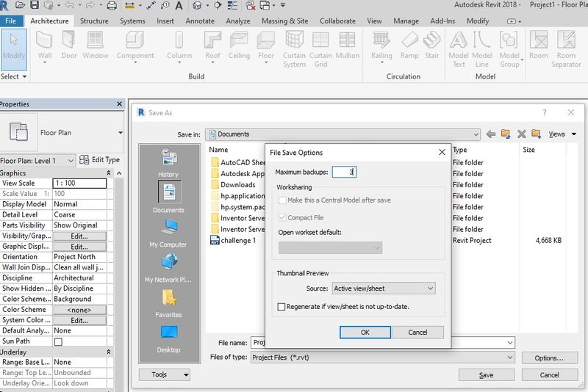
Task: Select the Window tool
Action: (x=96, y=46)
